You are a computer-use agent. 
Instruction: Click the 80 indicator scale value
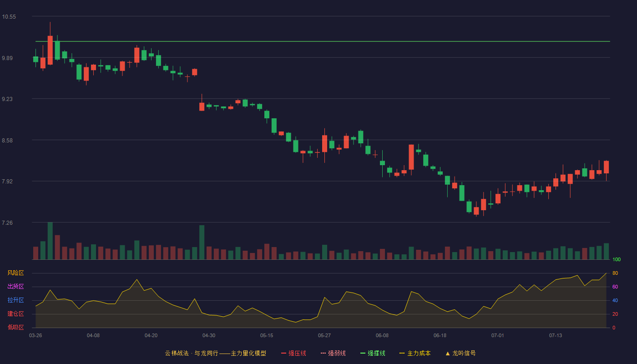[x=615, y=273]
